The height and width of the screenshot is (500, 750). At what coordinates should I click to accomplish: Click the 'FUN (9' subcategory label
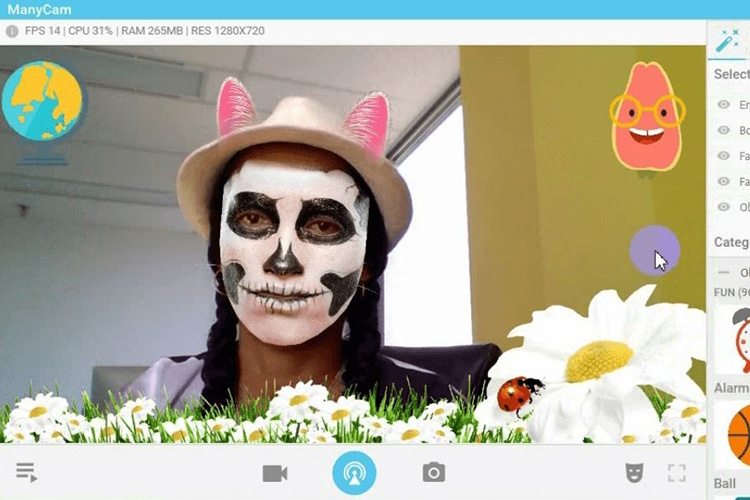tap(732, 292)
